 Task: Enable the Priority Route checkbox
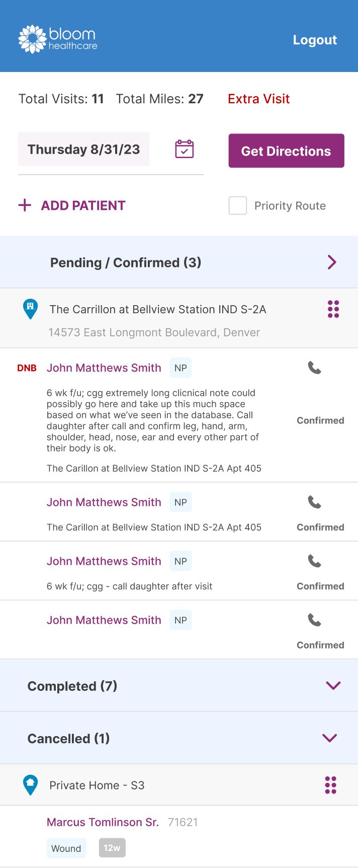tap(238, 205)
